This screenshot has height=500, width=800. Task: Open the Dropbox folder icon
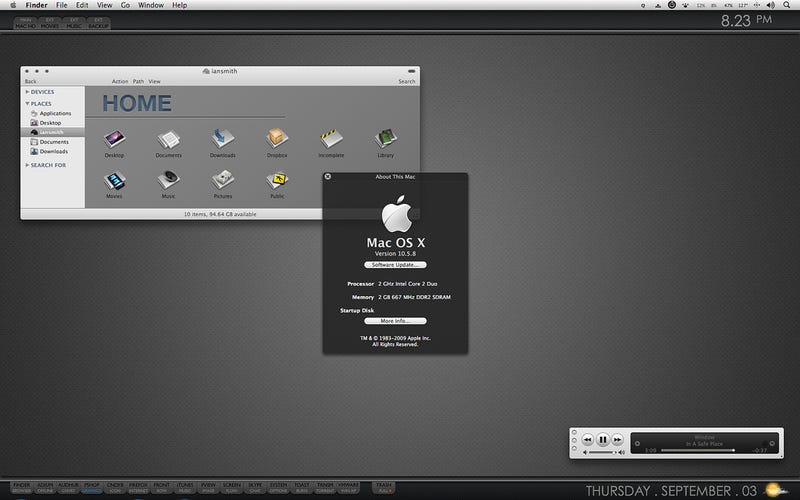pyautogui.click(x=277, y=139)
